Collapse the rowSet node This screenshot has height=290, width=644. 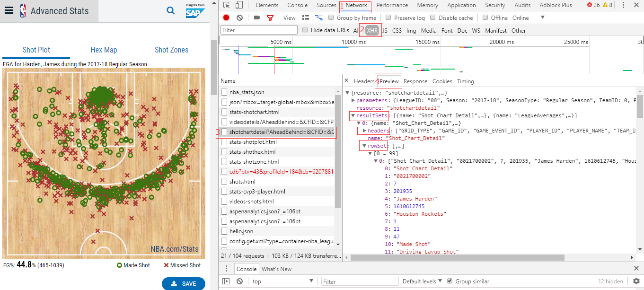click(364, 146)
